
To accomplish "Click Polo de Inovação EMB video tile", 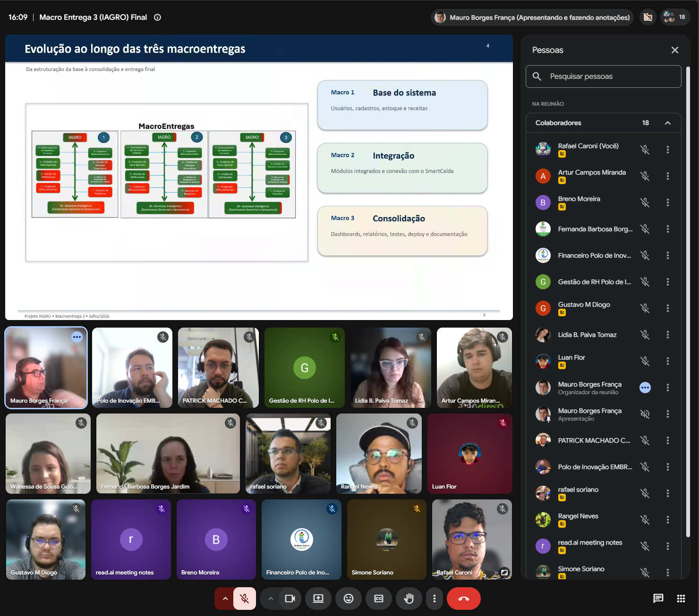I will (132, 368).
